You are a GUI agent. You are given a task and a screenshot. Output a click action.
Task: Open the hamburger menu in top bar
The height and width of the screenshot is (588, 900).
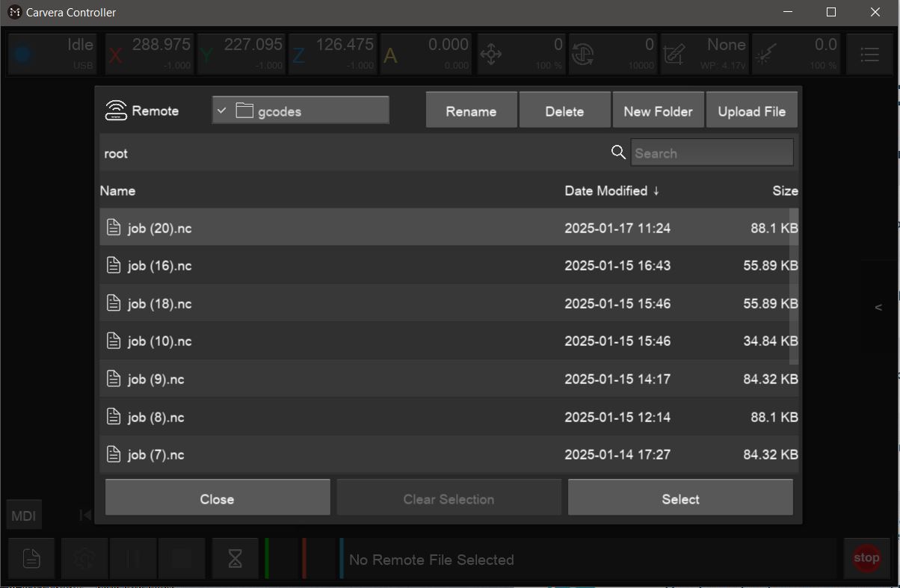click(869, 54)
